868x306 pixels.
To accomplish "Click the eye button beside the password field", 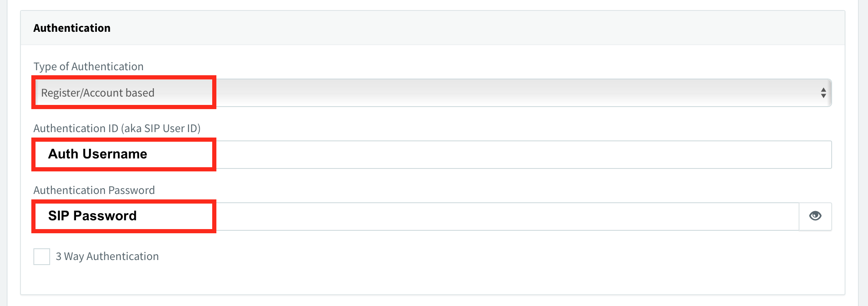I will click(815, 217).
